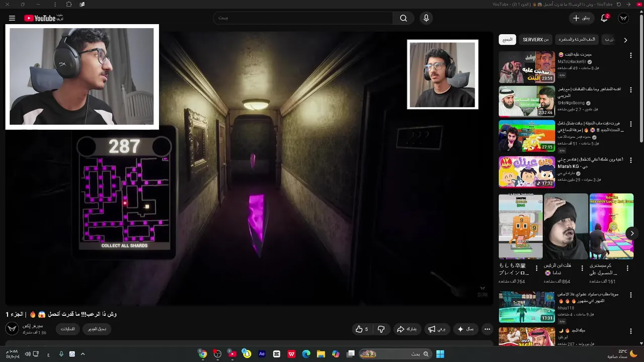Viewport: 644px width, 362px height.
Task: Start voice search with microphone icon
Action: [x=426, y=18]
